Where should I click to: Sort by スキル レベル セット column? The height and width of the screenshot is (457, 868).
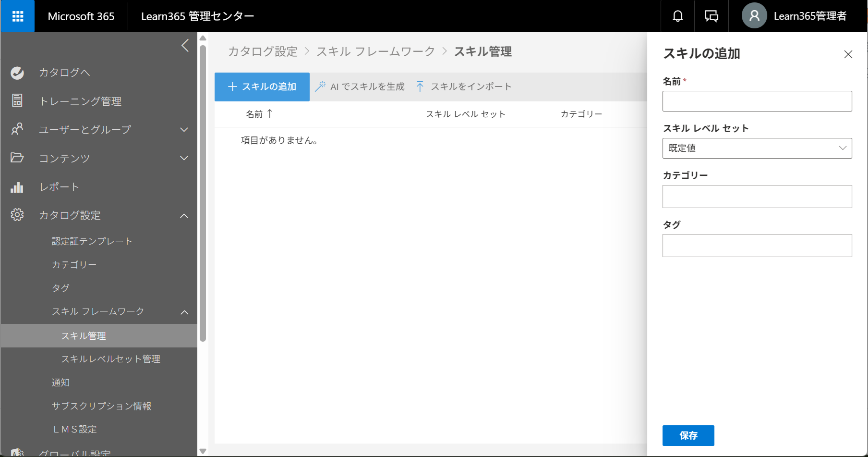[x=466, y=114]
